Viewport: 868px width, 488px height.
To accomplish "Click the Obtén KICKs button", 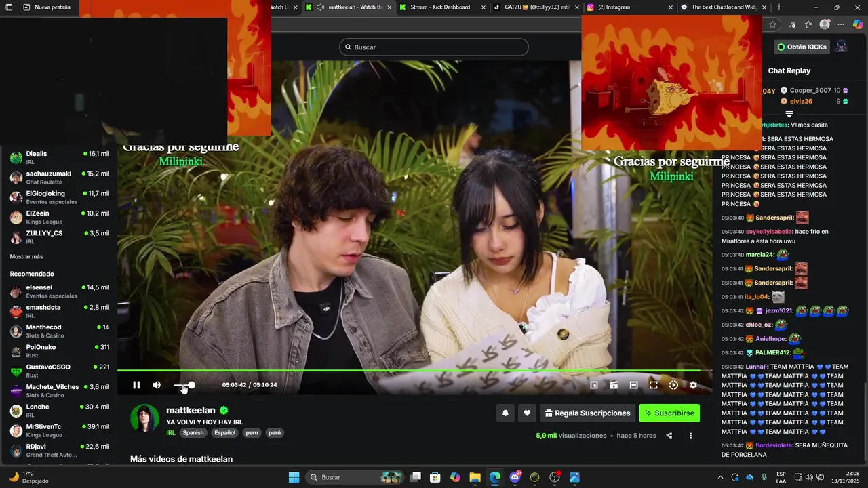I will click(802, 47).
